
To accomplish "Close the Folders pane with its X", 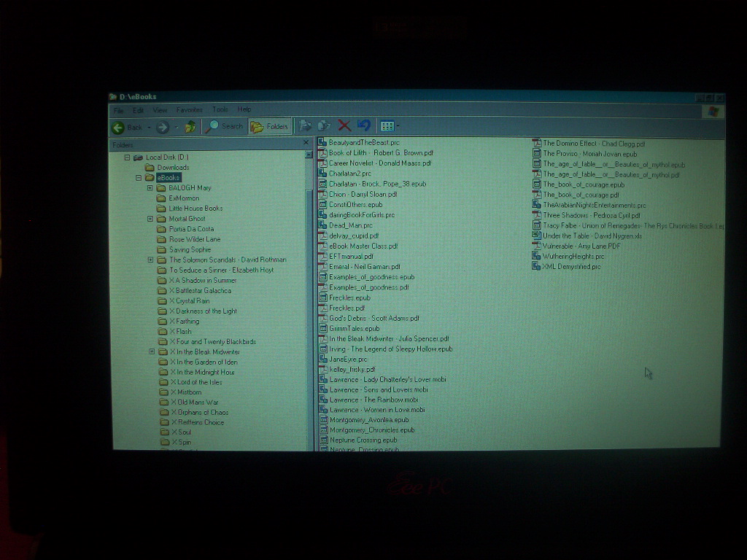I will pyautogui.click(x=306, y=142).
